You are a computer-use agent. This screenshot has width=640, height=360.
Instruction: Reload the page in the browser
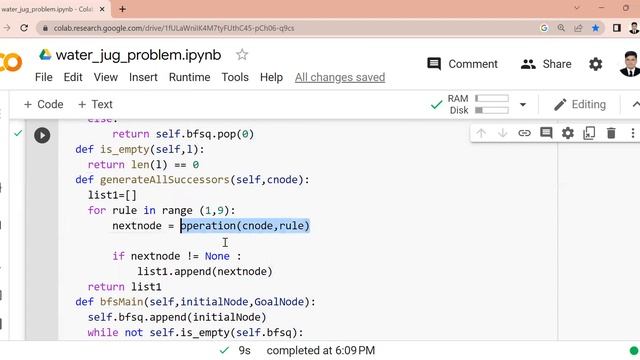(x=24, y=28)
